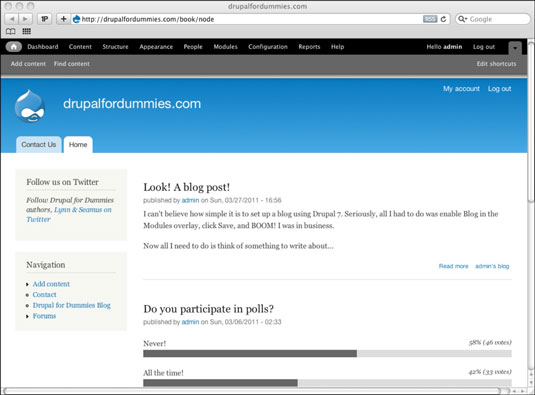Click Log out in the blue header
Viewport: 535px width, 395px height.
click(x=500, y=89)
